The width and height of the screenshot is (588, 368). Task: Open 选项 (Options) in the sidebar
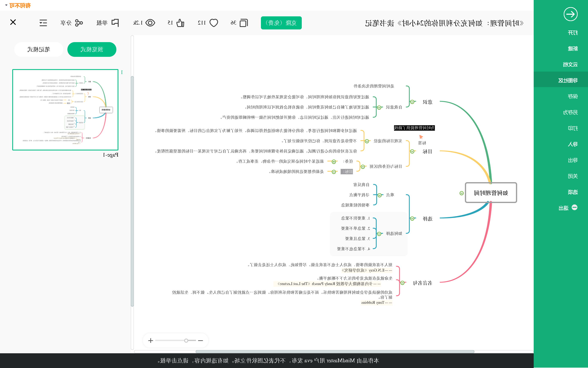click(573, 192)
